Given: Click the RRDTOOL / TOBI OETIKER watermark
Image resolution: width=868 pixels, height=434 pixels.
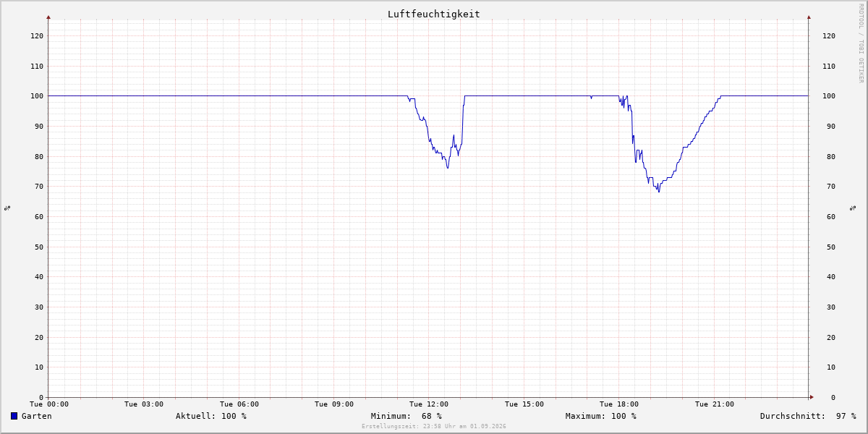Looking at the screenshot, I should click(861, 43).
